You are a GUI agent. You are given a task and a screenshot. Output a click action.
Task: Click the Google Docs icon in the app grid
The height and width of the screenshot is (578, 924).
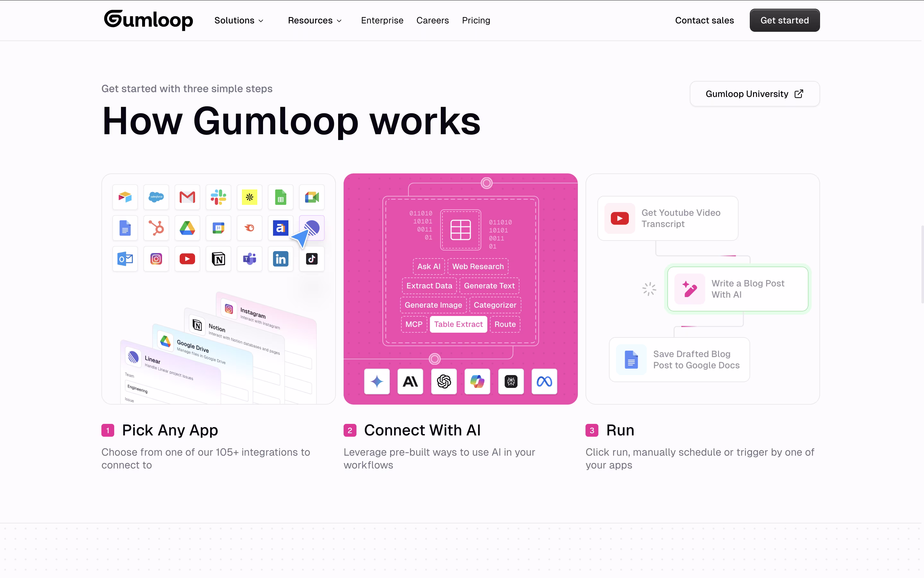125,228
